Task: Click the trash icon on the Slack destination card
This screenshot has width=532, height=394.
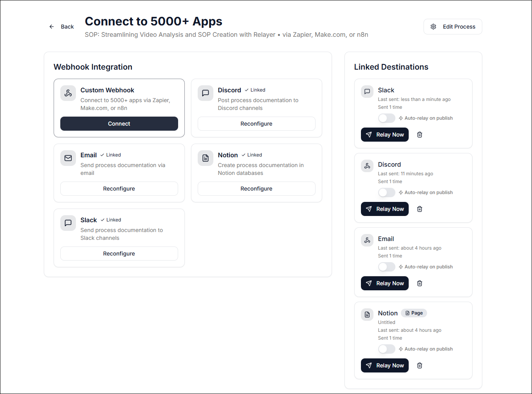Action: (x=419, y=134)
